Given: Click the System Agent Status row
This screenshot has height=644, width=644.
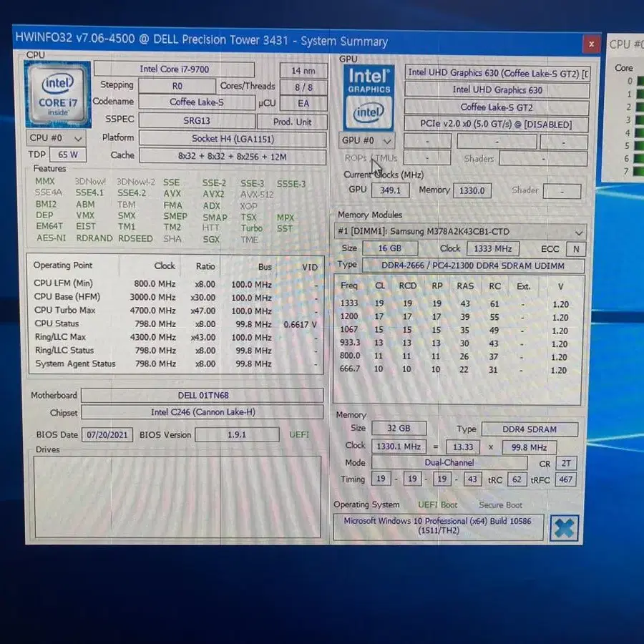Looking at the screenshot, I should (176, 364).
